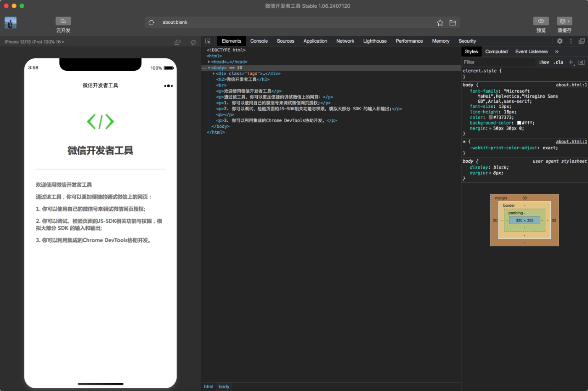
Task: Open the Memory tab
Action: click(441, 41)
